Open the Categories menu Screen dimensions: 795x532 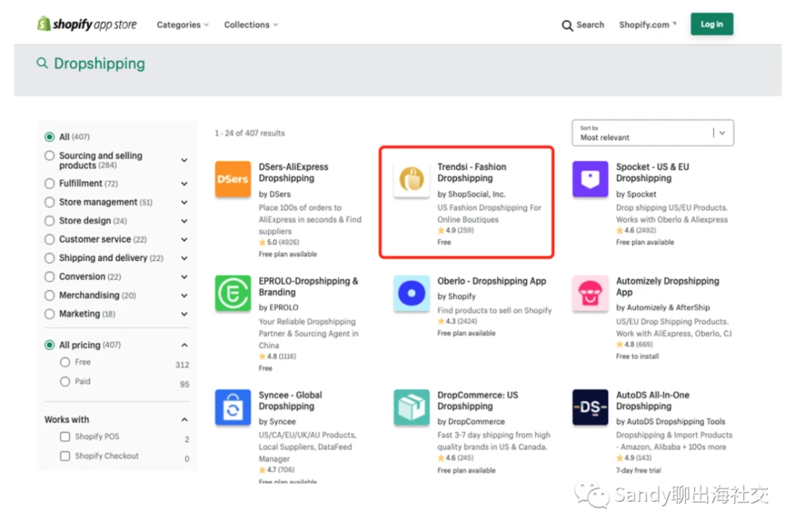pyautogui.click(x=183, y=25)
